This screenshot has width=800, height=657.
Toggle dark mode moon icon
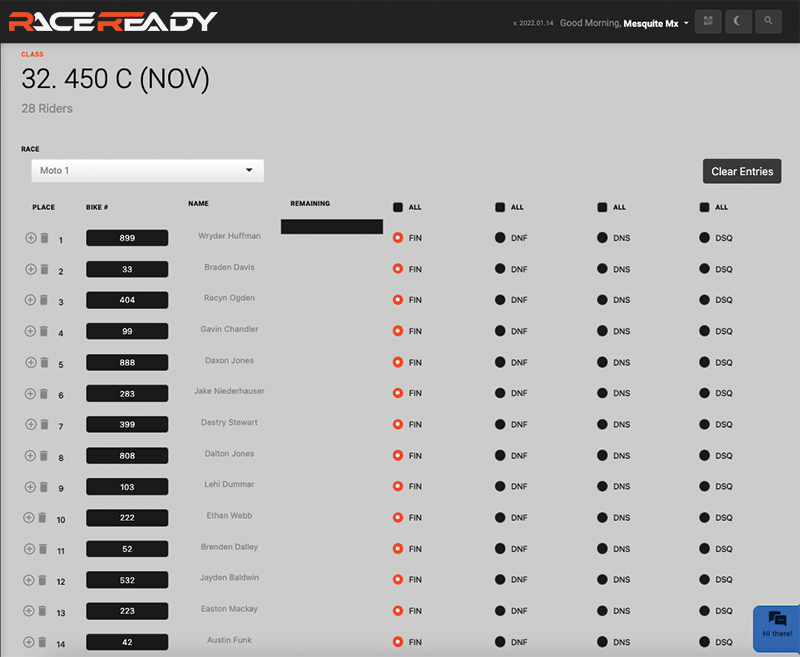pyautogui.click(x=738, y=21)
